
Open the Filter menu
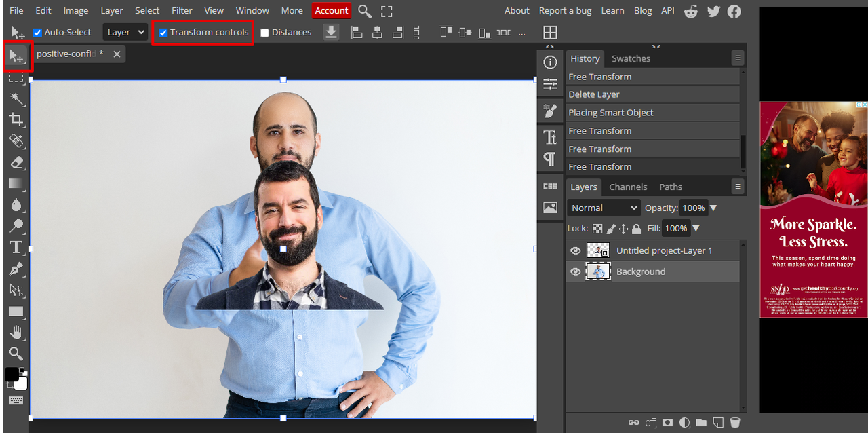(x=182, y=10)
